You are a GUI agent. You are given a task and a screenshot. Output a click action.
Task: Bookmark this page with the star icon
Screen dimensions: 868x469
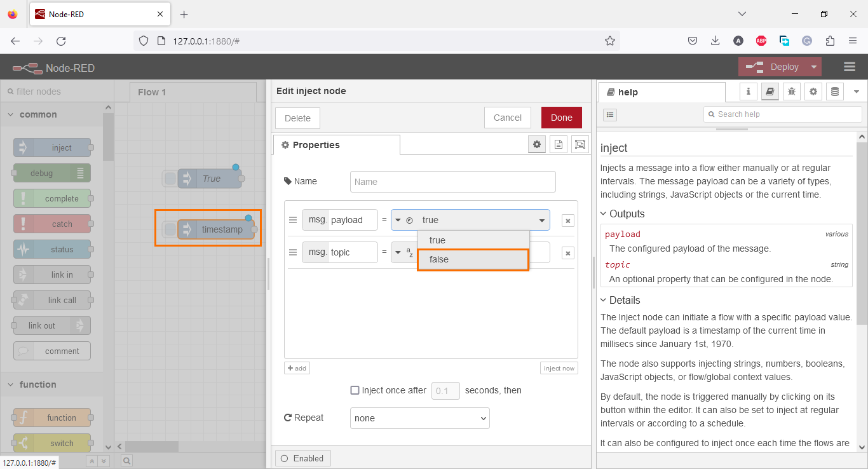[x=610, y=41]
